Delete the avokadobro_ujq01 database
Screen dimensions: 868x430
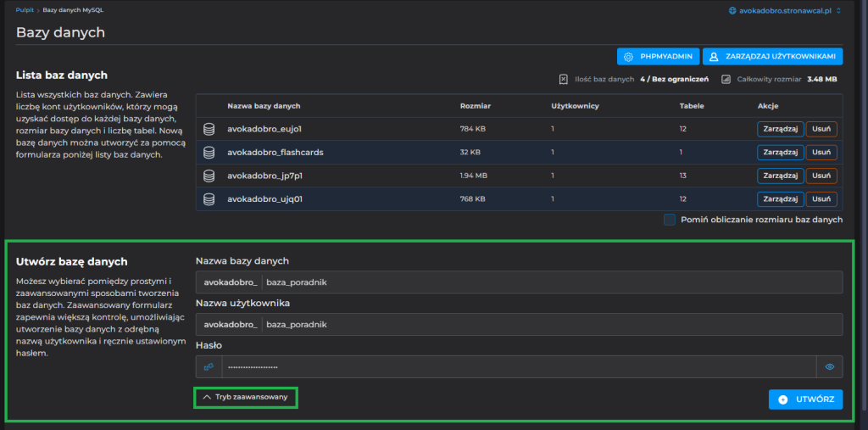coord(821,199)
